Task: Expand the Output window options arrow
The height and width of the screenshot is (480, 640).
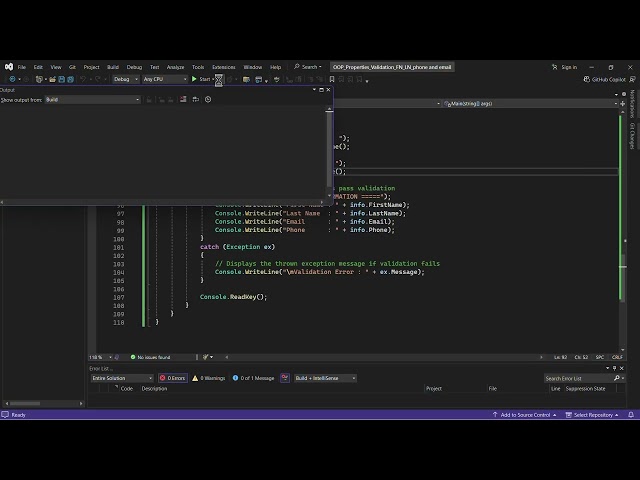Action: pos(314,90)
